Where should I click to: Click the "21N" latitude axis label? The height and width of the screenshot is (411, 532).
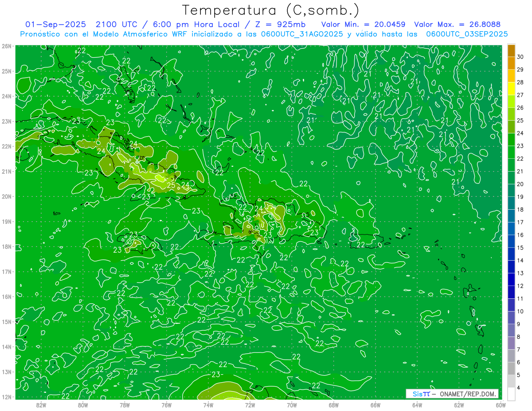tap(6, 172)
